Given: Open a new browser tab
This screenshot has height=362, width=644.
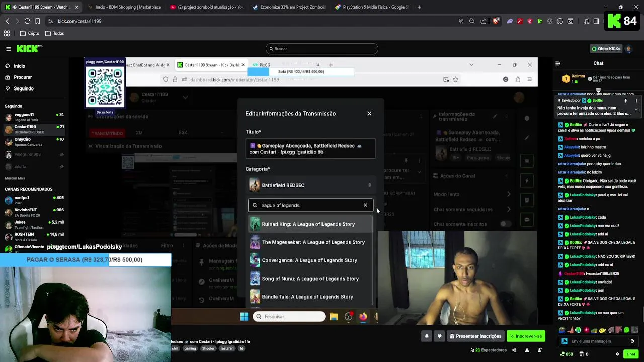Looking at the screenshot, I should [419, 7].
